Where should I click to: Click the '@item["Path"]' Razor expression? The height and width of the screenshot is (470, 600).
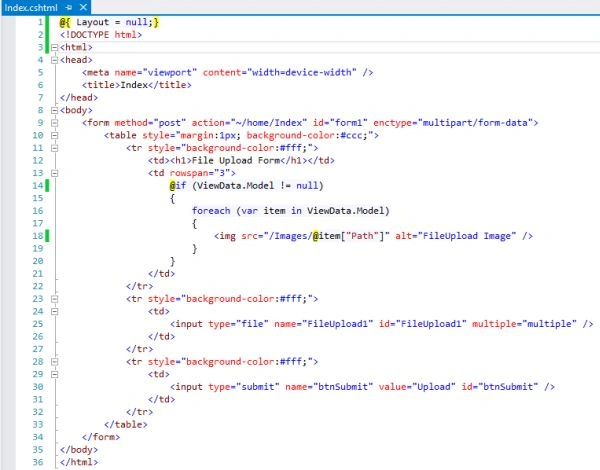tap(348, 236)
